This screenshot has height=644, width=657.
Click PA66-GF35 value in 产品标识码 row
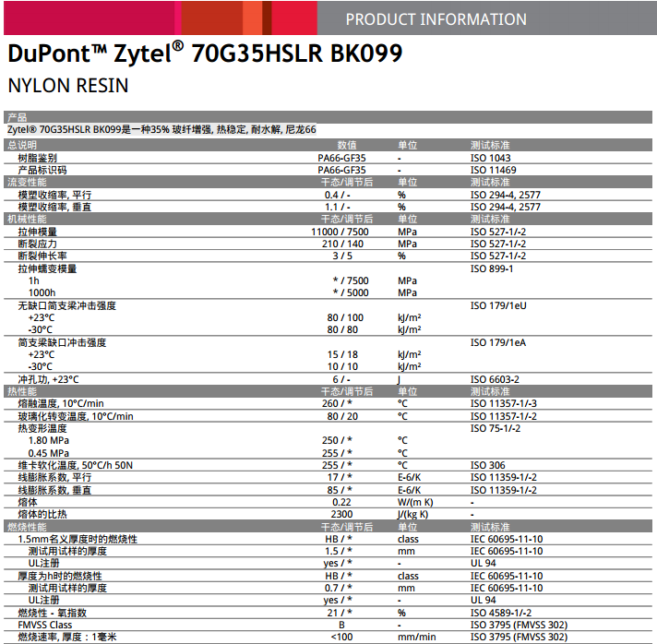tap(341, 170)
